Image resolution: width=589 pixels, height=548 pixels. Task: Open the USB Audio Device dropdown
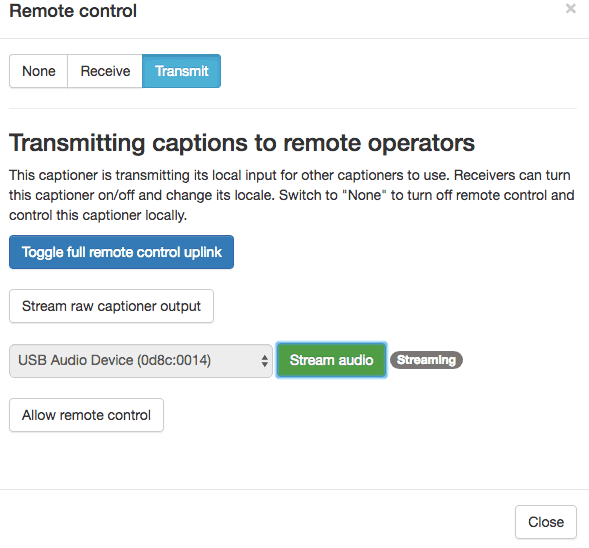pos(141,361)
